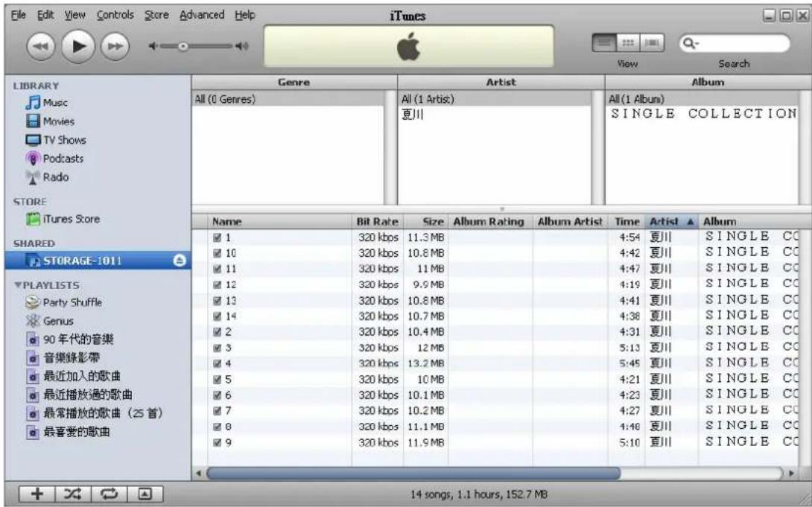Eject the STORAGE-1011 shared library
This screenshot has height=507, width=812.
coord(180,261)
